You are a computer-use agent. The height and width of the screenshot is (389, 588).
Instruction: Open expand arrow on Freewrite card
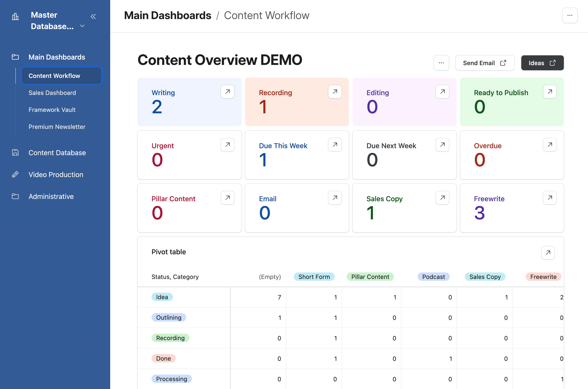coord(550,198)
